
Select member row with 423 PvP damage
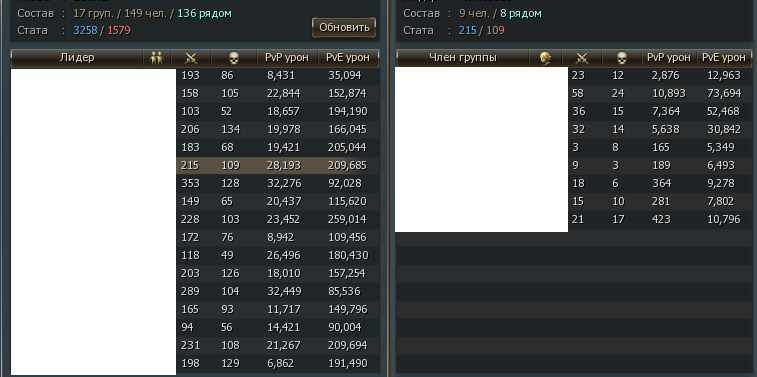click(574, 220)
